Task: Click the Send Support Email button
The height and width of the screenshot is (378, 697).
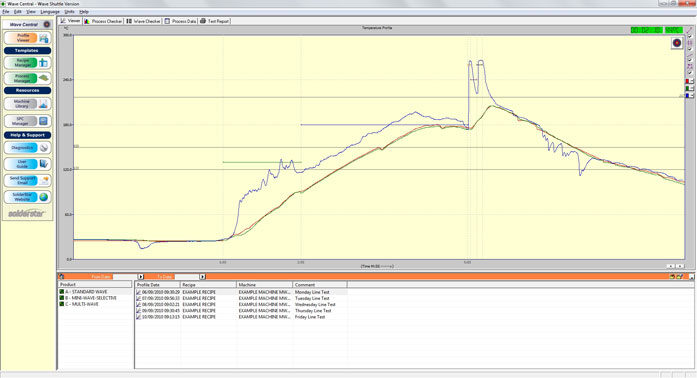Action: (x=27, y=181)
